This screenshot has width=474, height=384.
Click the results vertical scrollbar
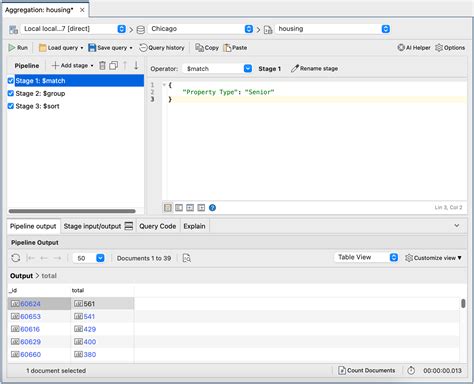(463, 303)
